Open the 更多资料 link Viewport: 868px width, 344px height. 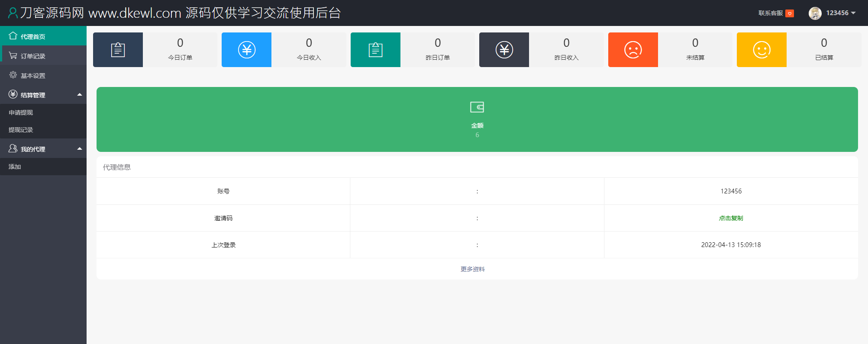pyautogui.click(x=472, y=269)
